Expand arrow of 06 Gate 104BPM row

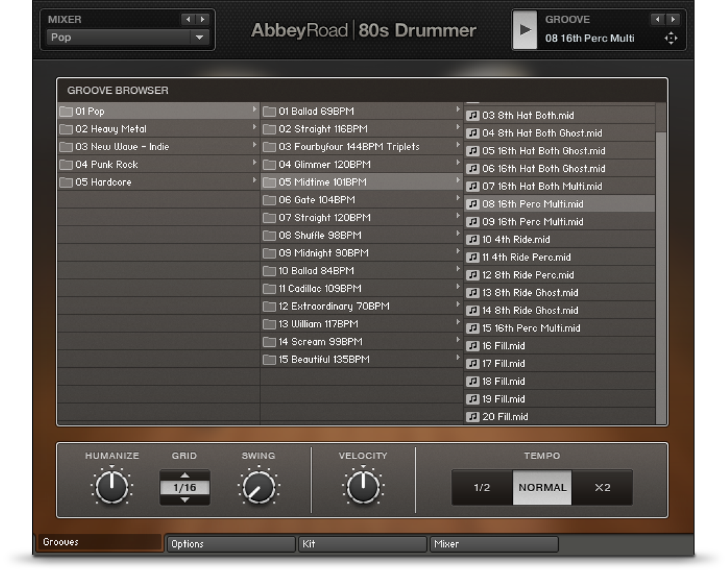pyautogui.click(x=458, y=198)
